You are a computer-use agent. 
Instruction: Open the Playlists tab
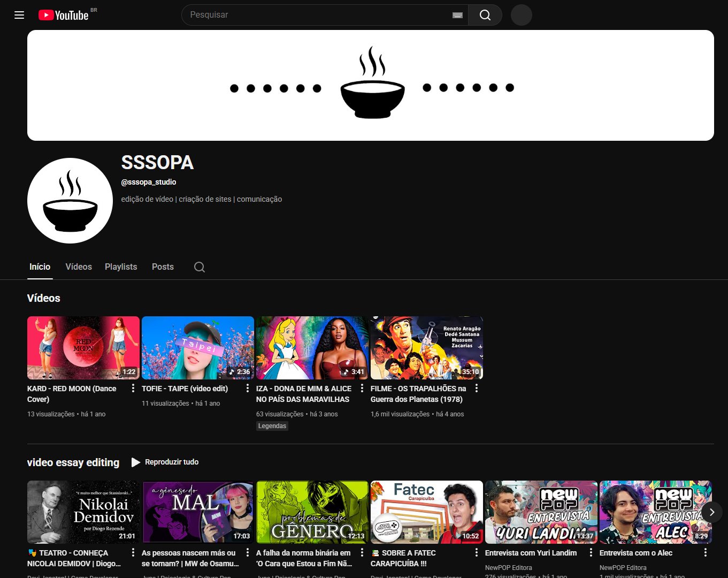point(121,267)
